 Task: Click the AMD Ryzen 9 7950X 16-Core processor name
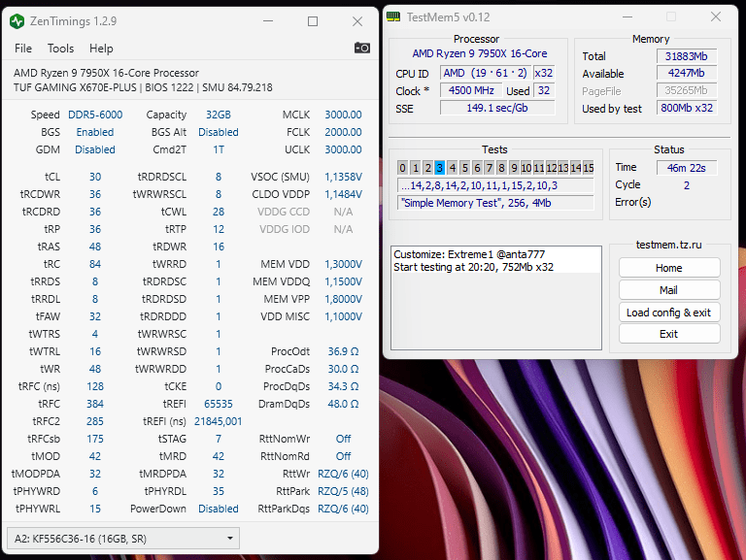coord(480,53)
